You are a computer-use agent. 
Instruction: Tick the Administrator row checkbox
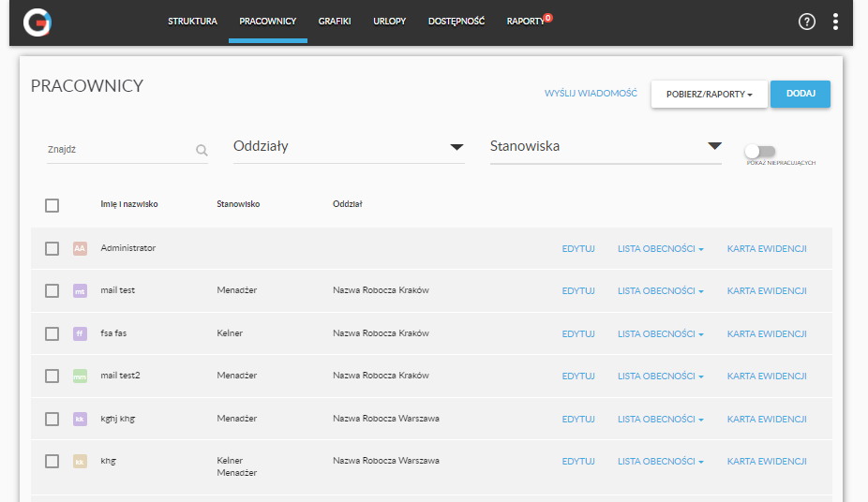click(x=52, y=249)
